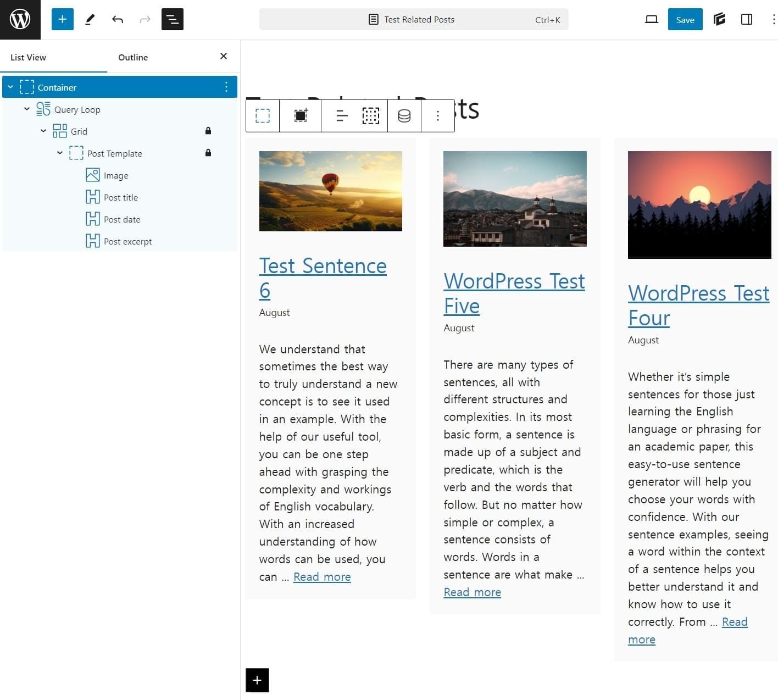Viewport: 778px width, 700px height.
Task: Open the device preview laptop icon
Action: pyautogui.click(x=651, y=20)
